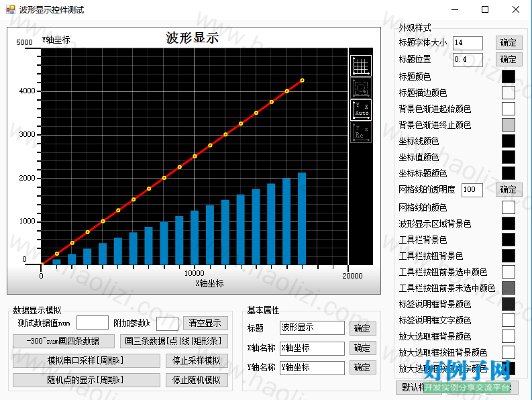Focus the 测试数据值num input box
The image size is (532, 400).
(93, 323)
